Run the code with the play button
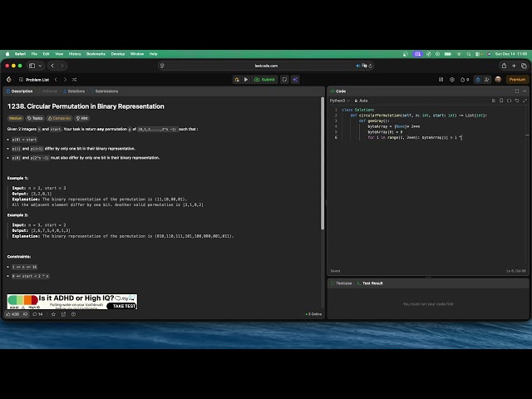532x399 pixels. point(246,80)
